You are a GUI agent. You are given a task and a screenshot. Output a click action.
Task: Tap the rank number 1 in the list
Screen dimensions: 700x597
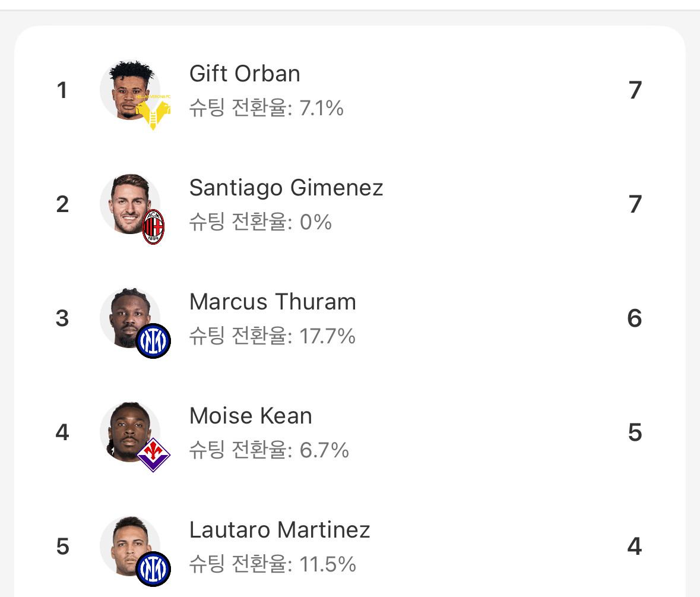point(62,90)
